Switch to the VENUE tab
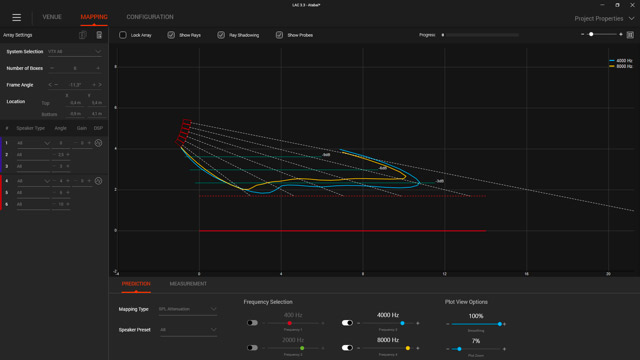 (x=52, y=17)
